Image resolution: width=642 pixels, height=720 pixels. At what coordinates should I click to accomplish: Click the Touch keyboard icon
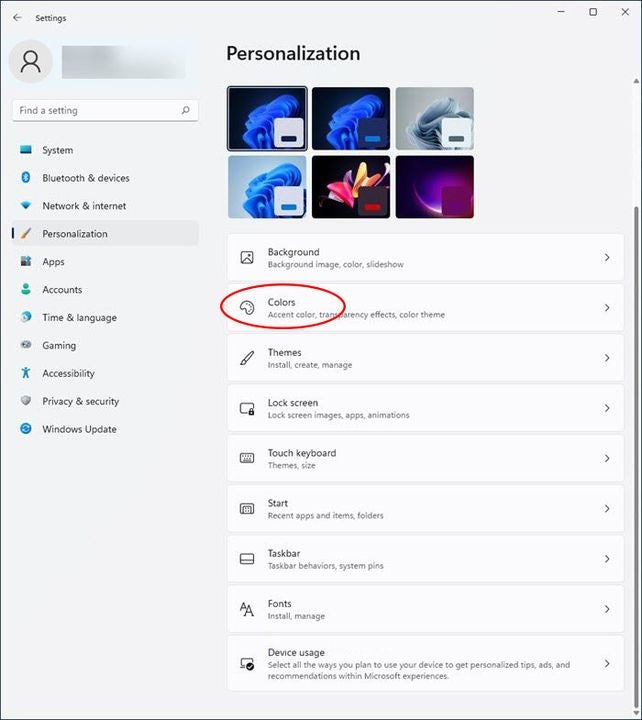[247, 458]
